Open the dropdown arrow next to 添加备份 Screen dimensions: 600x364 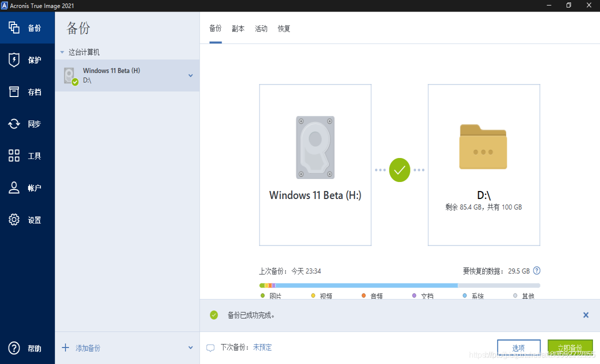click(190, 347)
